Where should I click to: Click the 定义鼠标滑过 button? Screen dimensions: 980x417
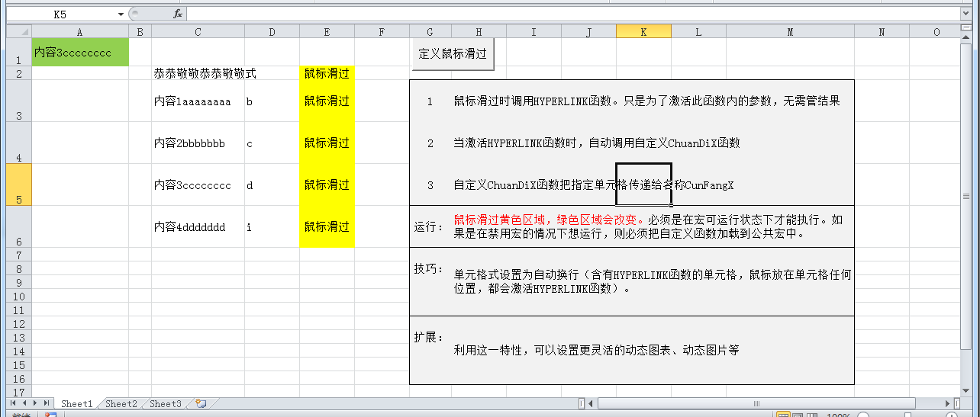click(453, 54)
